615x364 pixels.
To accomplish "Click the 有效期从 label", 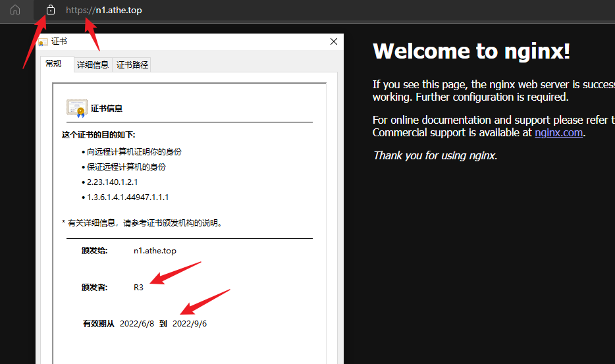I will (x=99, y=324).
